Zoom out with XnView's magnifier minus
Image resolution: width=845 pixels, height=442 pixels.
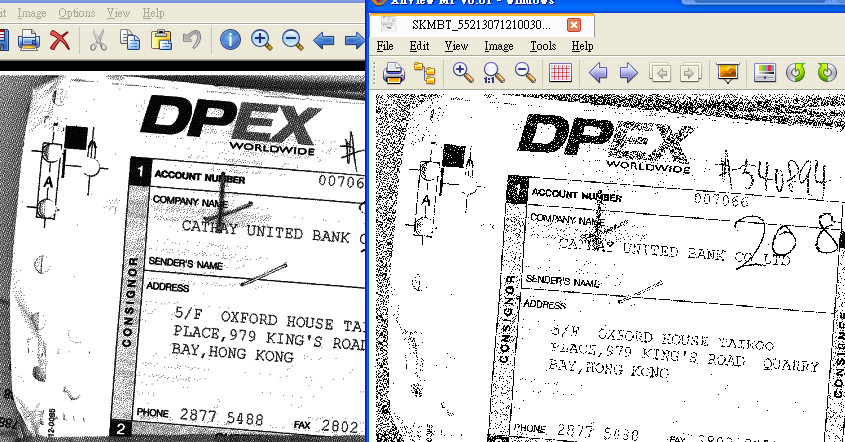pos(525,73)
